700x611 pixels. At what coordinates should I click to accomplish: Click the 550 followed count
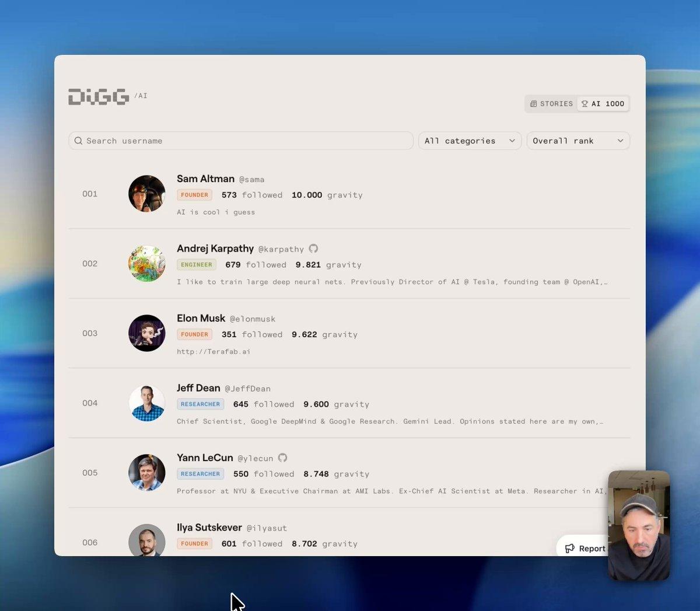[264, 474]
